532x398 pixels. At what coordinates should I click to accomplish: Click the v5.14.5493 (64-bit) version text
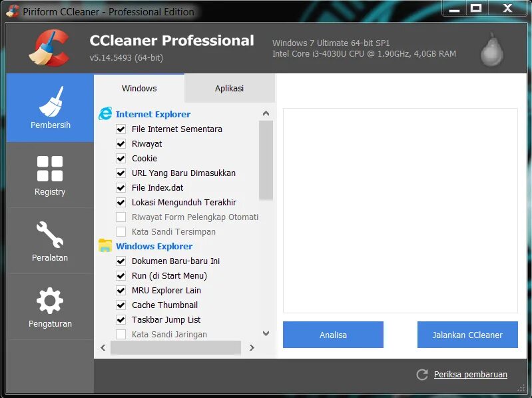127,58
